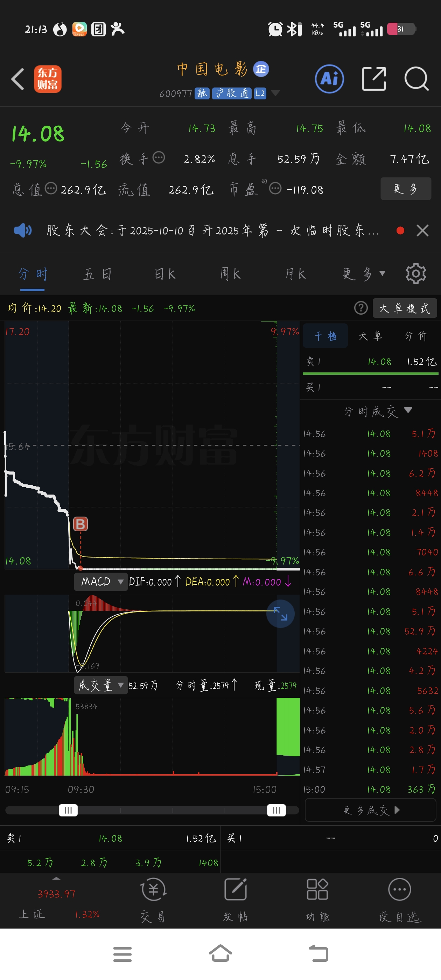Tap the B buy marker on chart
Screen dimensions: 441x980
(x=80, y=524)
